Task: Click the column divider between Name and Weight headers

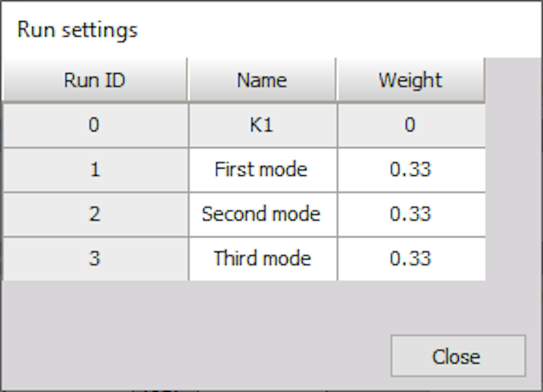Action: pos(336,80)
